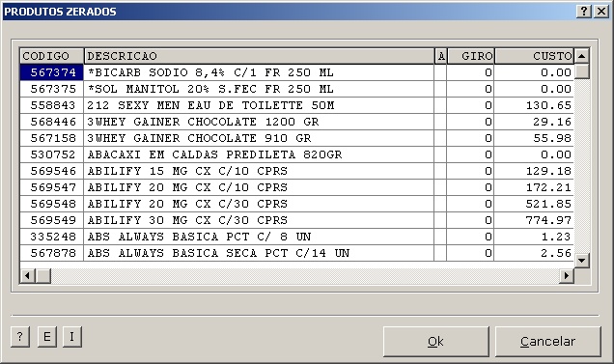Open the title bar help '?' button
The image size is (614, 364).
583,11
